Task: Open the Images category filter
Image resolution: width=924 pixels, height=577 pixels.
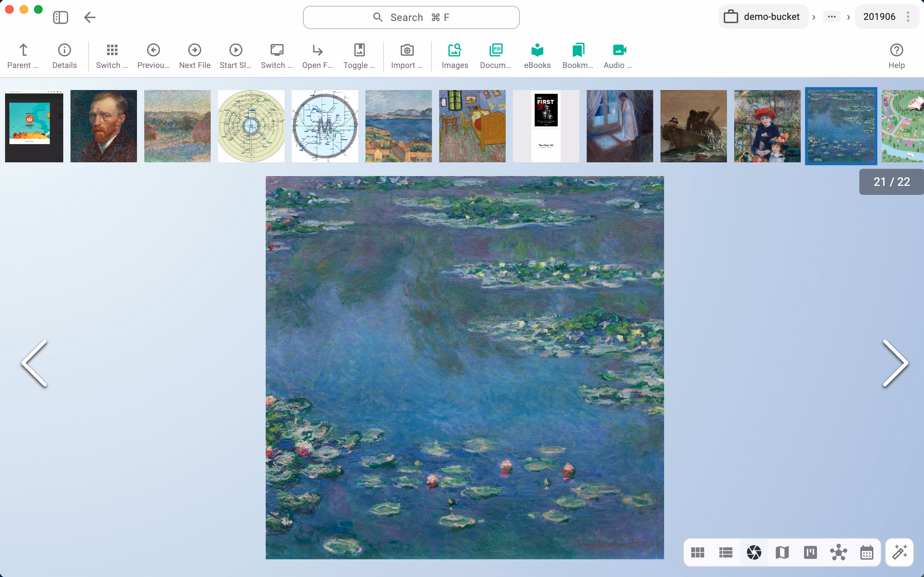Action: click(x=454, y=56)
